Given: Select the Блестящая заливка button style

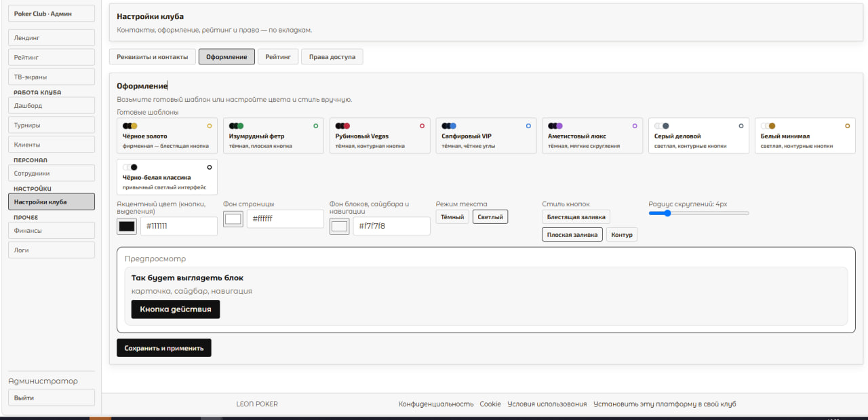Looking at the screenshot, I should click(x=576, y=217).
